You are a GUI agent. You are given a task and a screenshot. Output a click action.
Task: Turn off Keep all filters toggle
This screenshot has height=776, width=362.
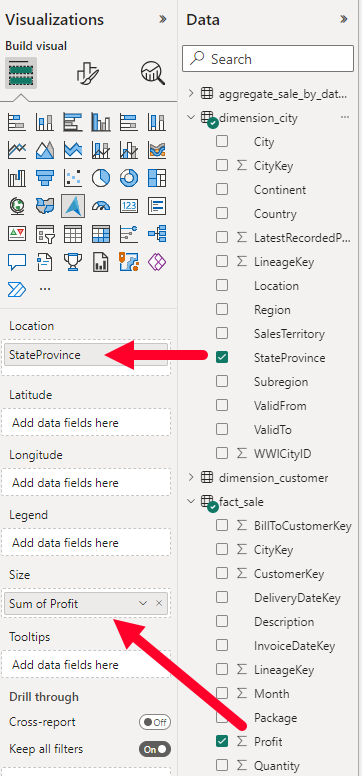tap(155, 749)
